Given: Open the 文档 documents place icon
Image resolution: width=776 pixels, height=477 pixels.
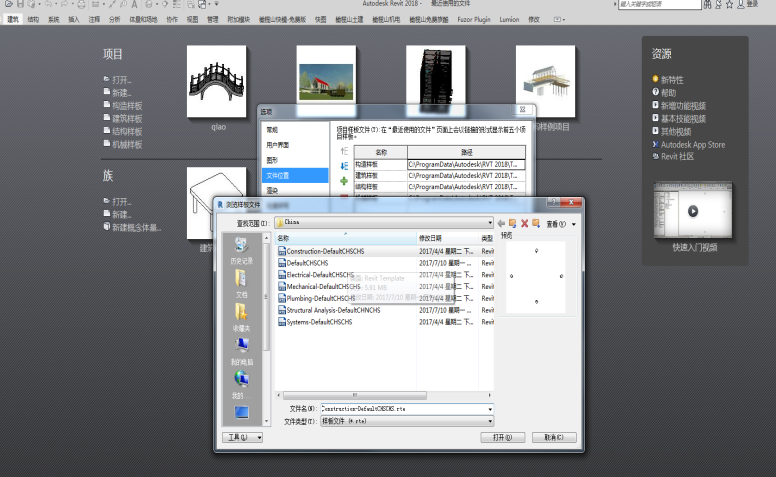Looking at the screenshot, I should tap(242, 285).
